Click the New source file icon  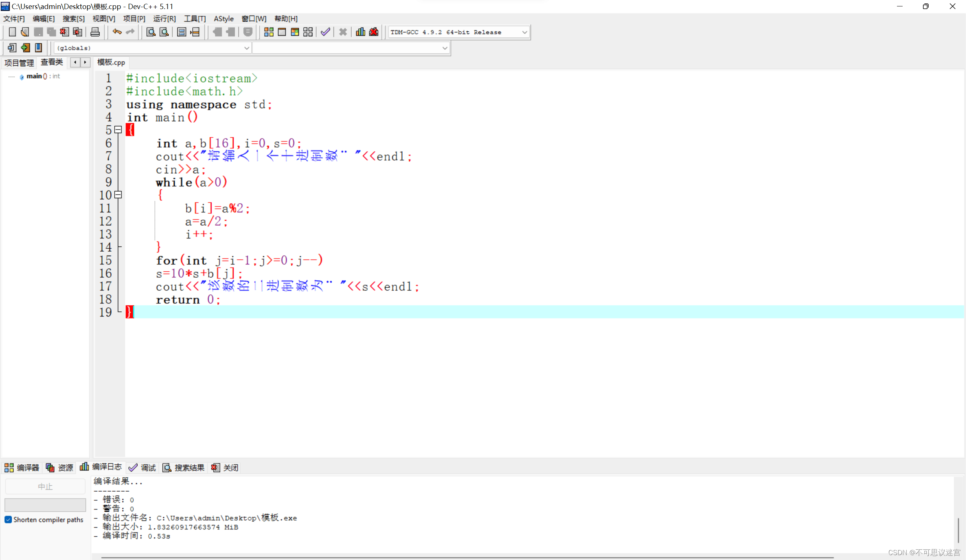click(12, 32)
